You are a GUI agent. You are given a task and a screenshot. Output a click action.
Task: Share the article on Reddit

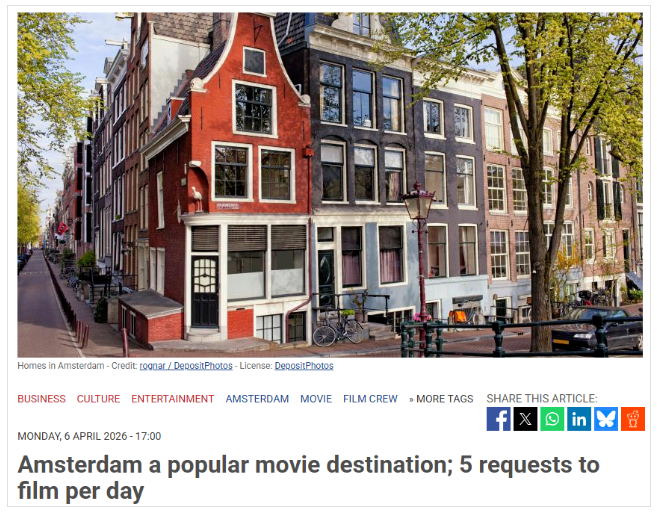pyautogui.click(x=633, y=419)
